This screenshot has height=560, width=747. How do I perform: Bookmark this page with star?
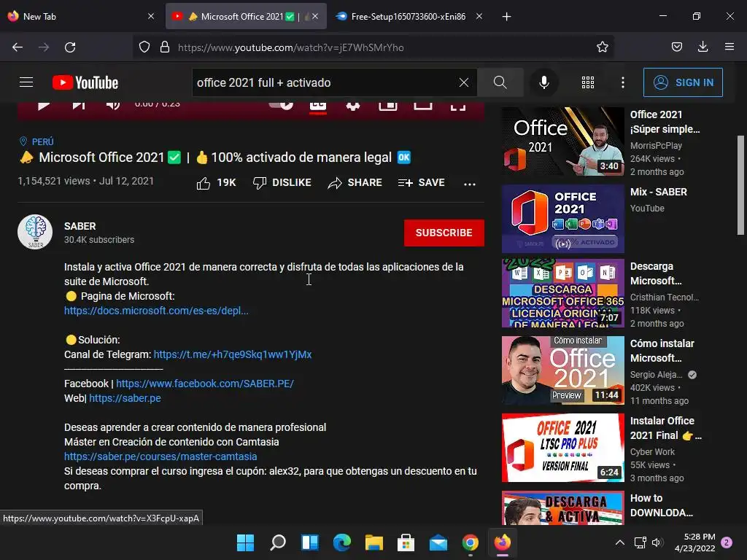(x=602, y=47)
